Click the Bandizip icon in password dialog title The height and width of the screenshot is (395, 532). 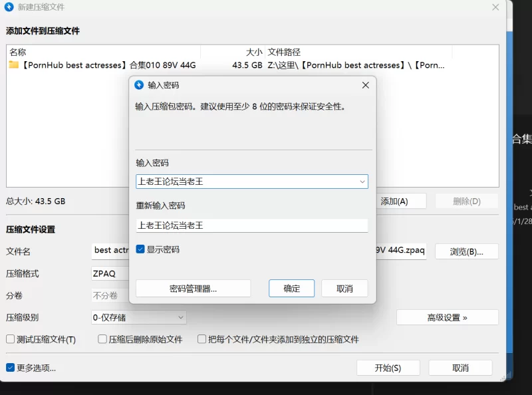(x=139, y=85)
